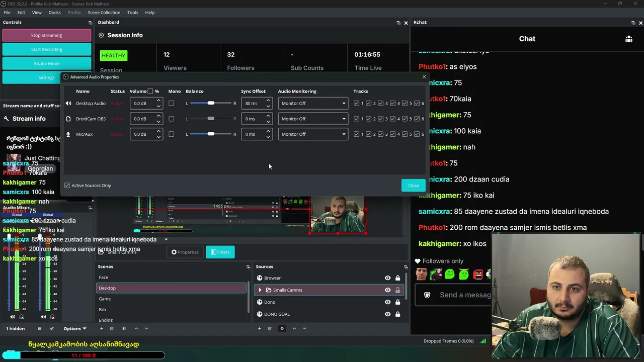Uncheck track 6 for Mic/Aux
The image size is (644, 362).
click(417, 134)
